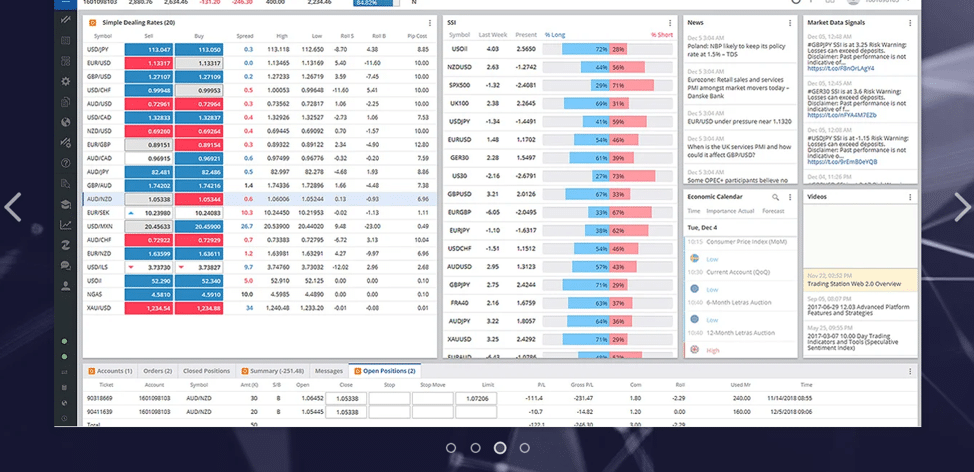Select the USOil row in SSI panel

560,49
